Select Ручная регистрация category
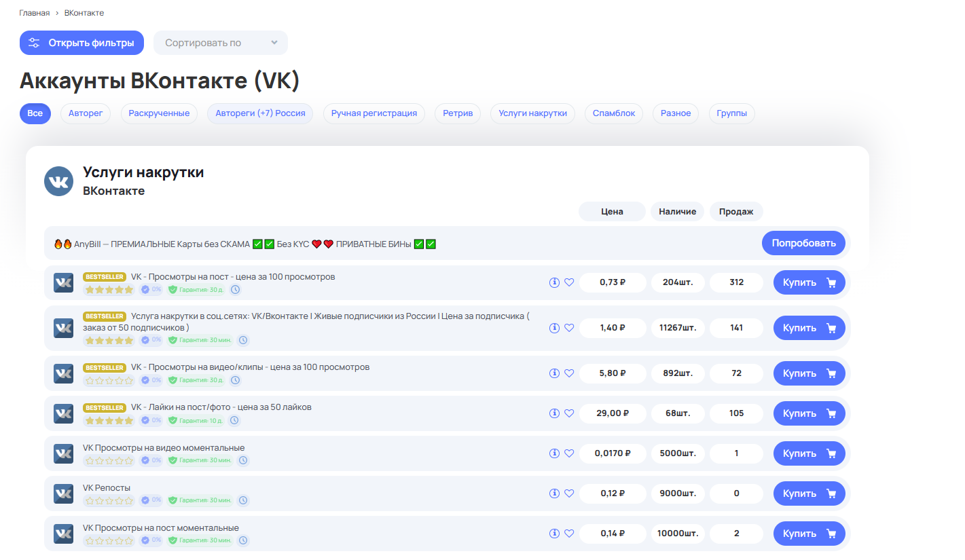 coord(374,113)
